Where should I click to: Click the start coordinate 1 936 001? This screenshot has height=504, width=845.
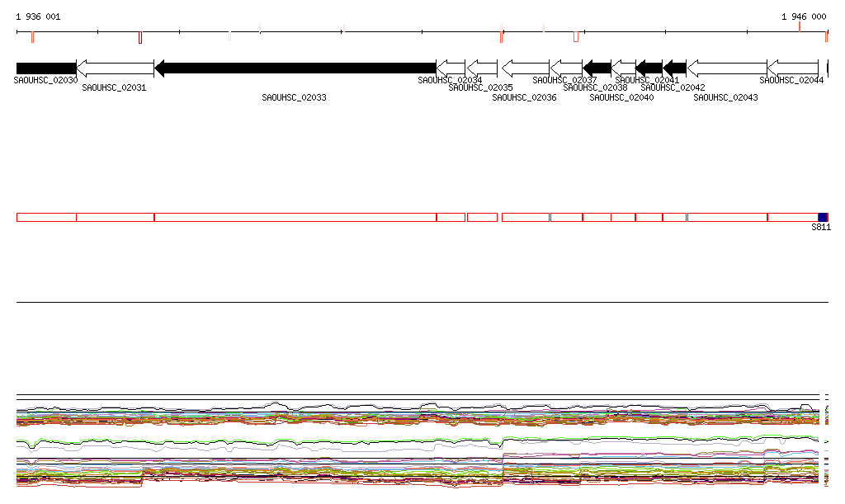pos(38,16)
